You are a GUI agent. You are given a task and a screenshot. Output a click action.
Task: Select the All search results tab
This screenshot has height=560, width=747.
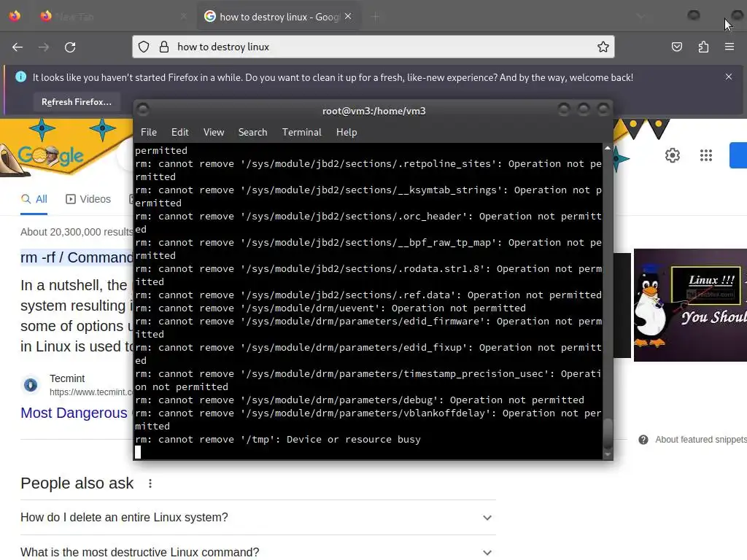[34, 199]
